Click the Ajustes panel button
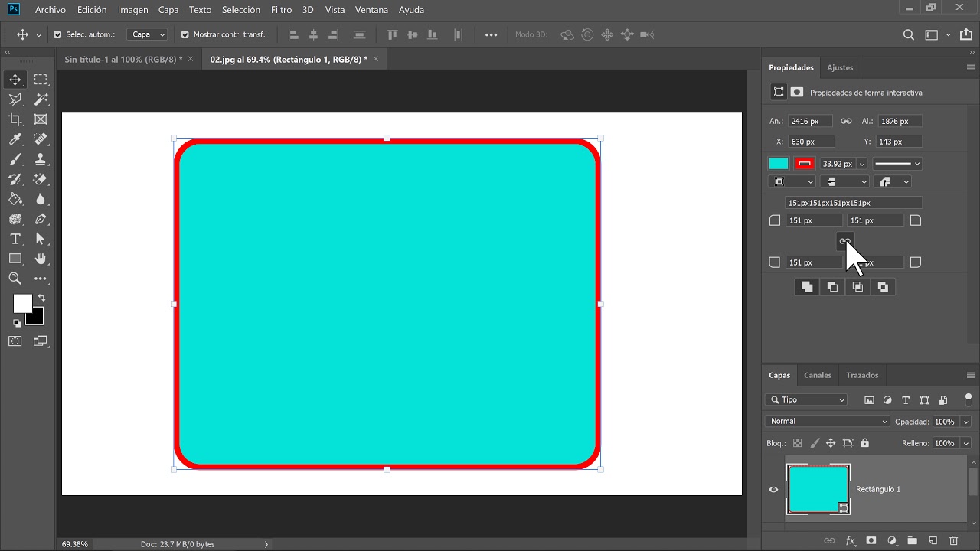This screenshot has width=980, height=551. click(x=840, y=67)
